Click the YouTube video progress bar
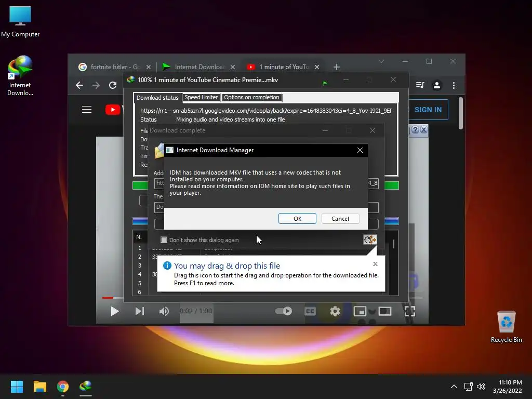 click(x=262, y=298)
